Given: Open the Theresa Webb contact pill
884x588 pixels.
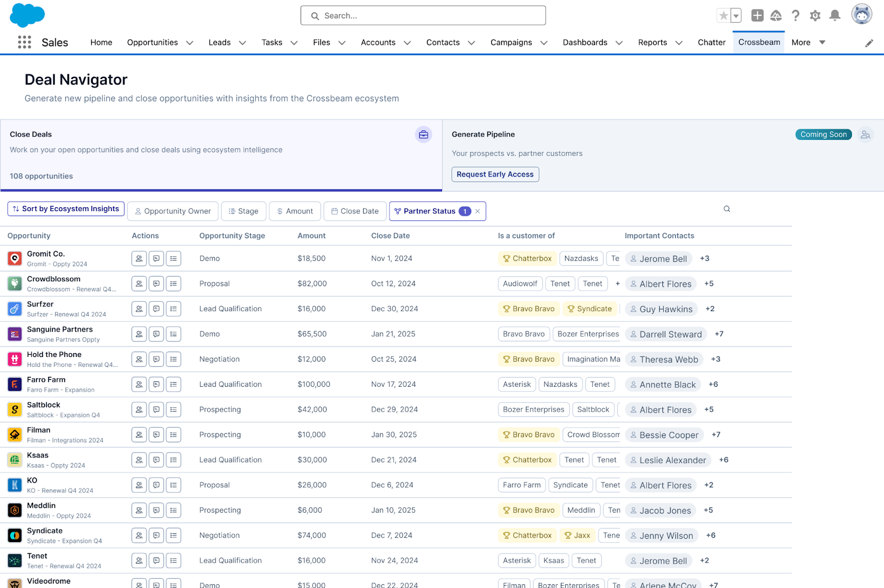Looking at the screenshot, I should click(x=664, y=359).
